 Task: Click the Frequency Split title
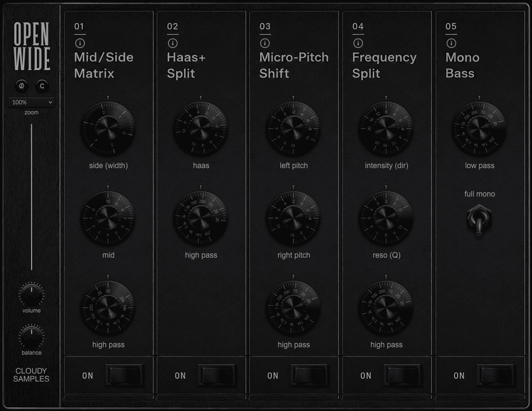[x=384, y=65]
